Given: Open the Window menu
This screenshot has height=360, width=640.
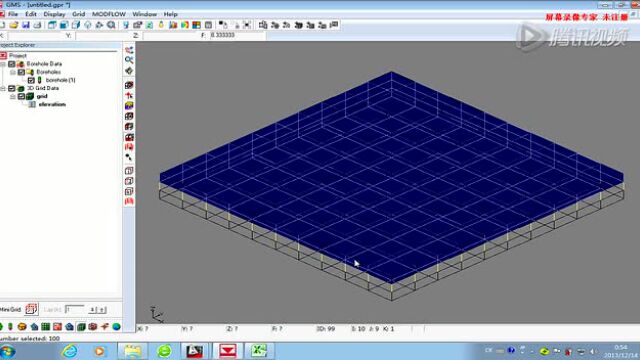Looking at the screenshot, I should click(x=144, y=14).
